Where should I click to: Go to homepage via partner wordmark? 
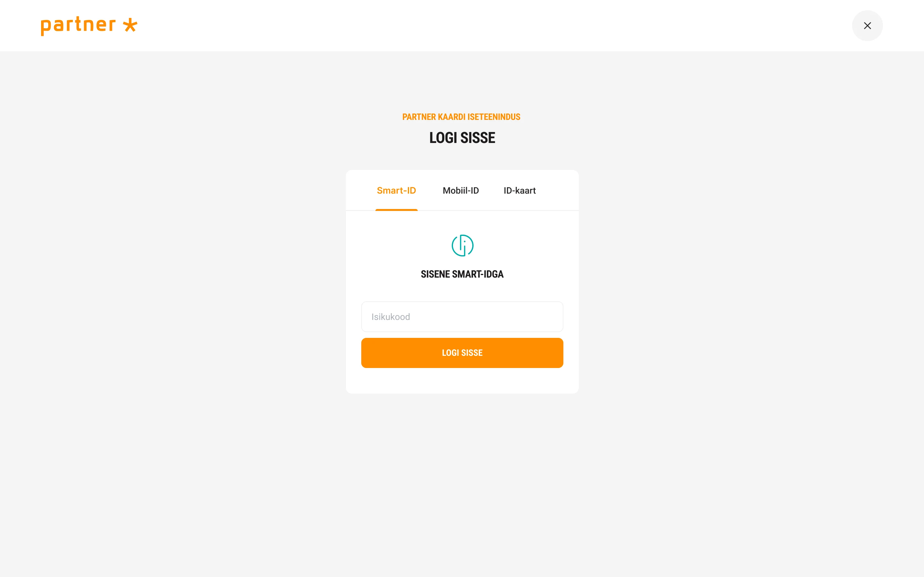tap(78, 26)
